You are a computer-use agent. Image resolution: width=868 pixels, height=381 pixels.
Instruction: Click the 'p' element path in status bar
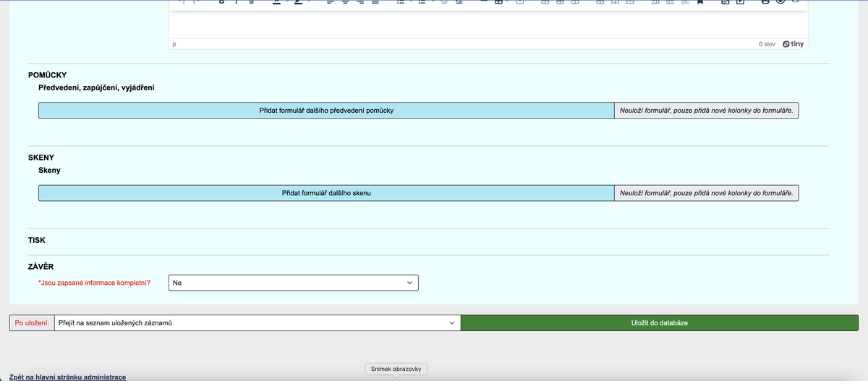tap(174, 44)
